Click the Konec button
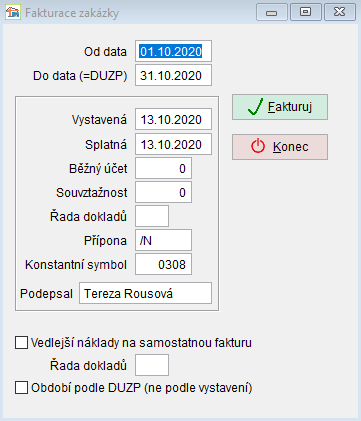The image size is (361, 421). point(280,147)
